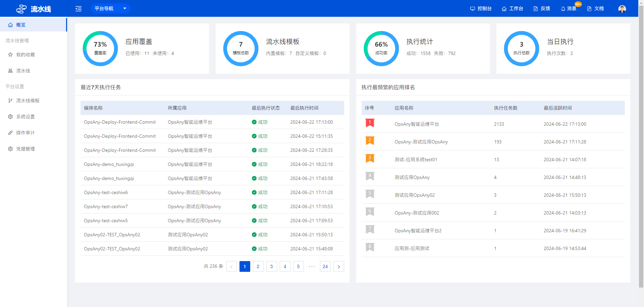Open ranked app OpsAny智能运维平台2
Image resolution: width=644 pixels, height=307 pixels.
click(418, 231)
